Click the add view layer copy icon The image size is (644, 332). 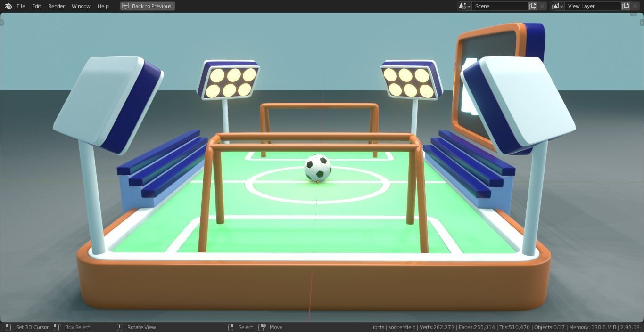click(x=626, y=6)
